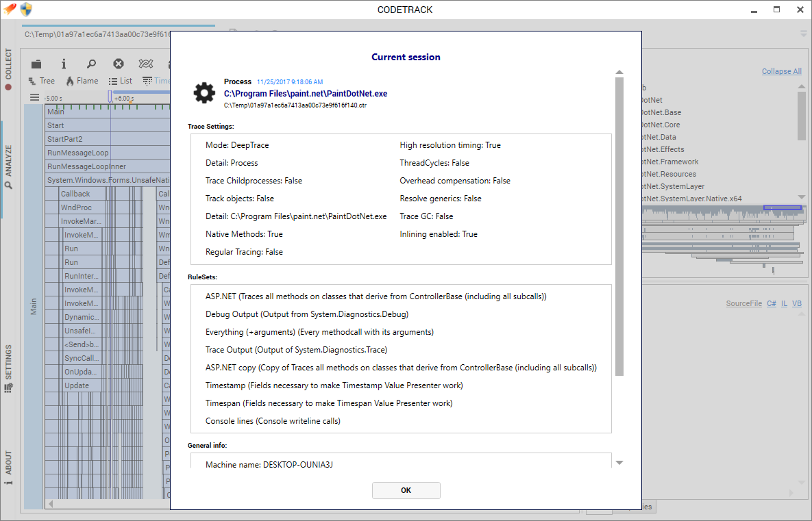Select the Start call bar in the timeline
Image resolution: width=812 pixels, height=521 pixels.
tap(108, 125)
